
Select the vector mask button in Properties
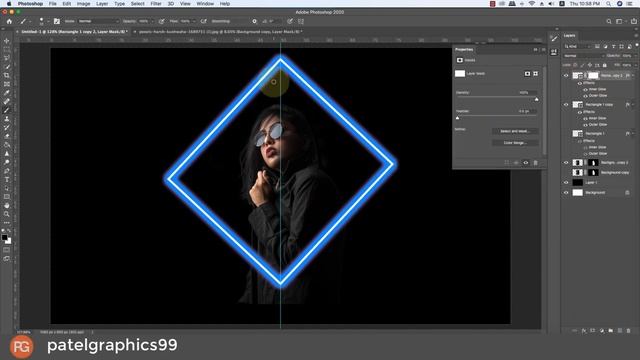(536, 73)
